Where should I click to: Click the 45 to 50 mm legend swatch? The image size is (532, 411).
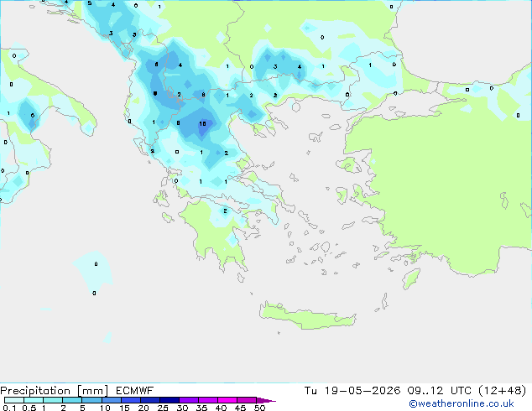pyautogui.click(x=247, y=400)
